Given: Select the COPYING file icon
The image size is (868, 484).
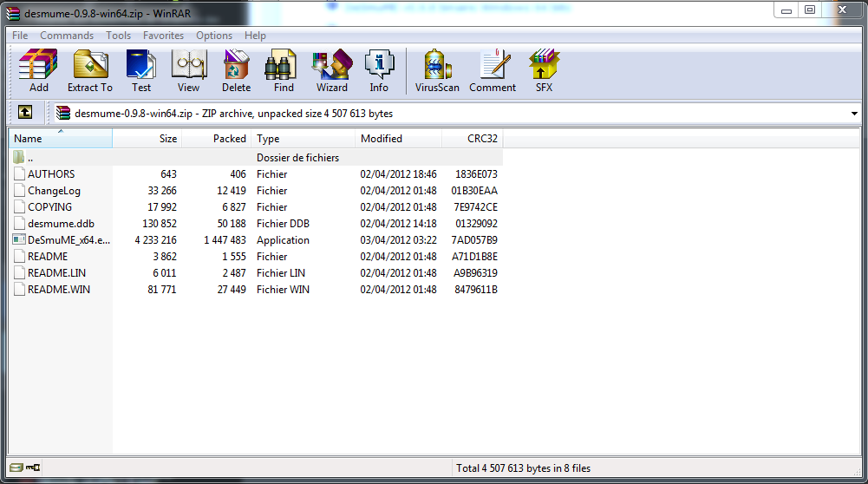Looking at the screenshot, I should (19, 207).
